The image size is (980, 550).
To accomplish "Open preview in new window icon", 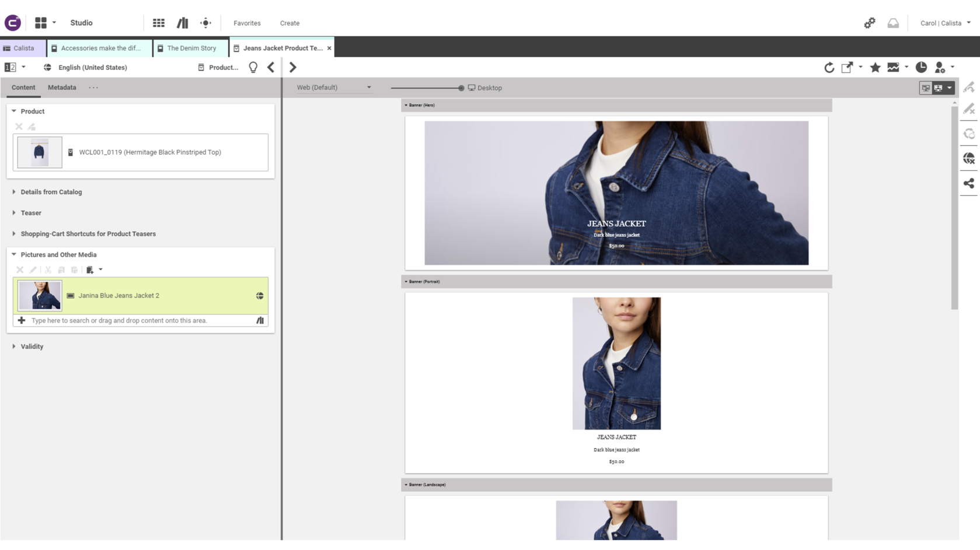I will click(x=847, y=67).
